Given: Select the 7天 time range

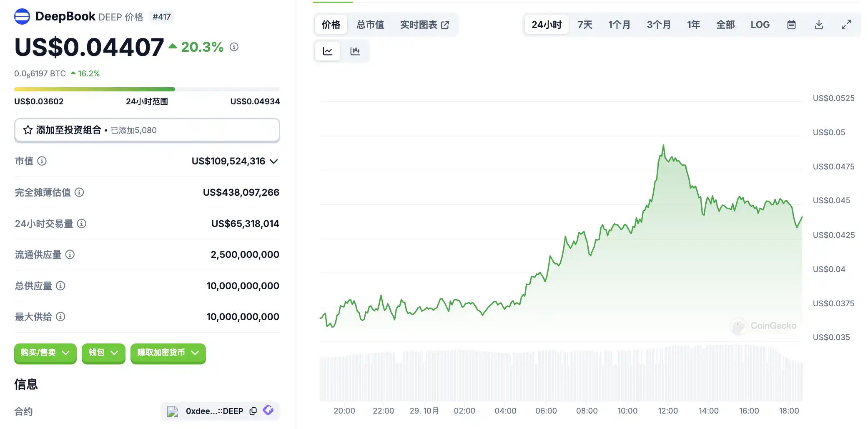Looking at the screenshot, I should pos(585,25).
